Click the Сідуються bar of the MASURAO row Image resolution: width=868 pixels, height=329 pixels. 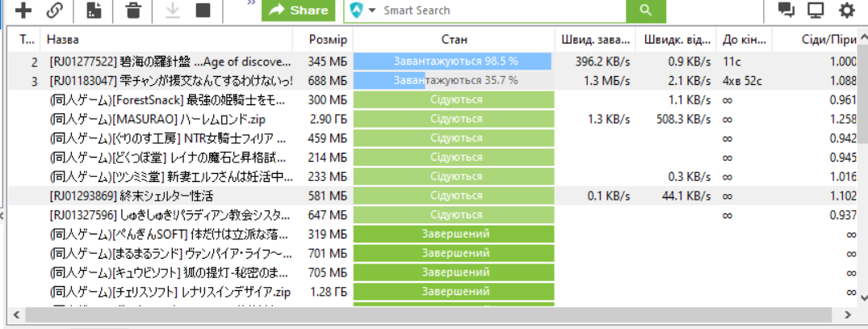click(454, 119)
